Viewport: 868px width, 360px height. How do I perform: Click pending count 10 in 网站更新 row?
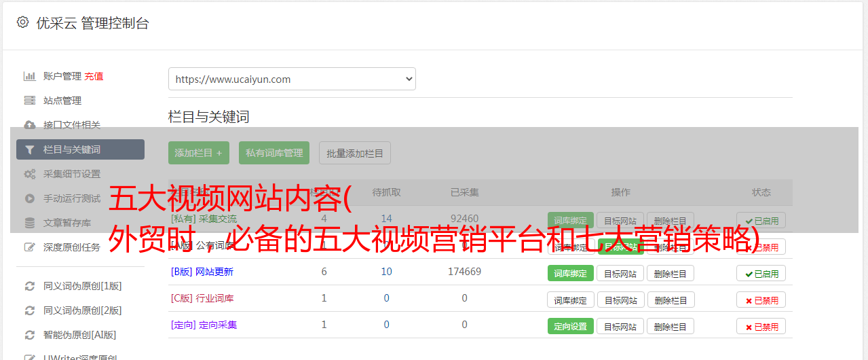[x=387, y=272]
